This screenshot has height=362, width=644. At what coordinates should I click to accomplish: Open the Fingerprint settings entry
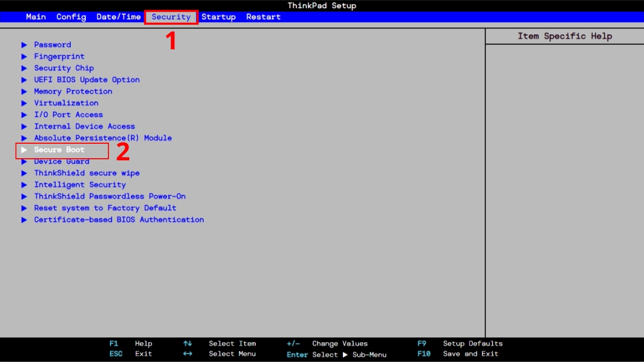59,56
